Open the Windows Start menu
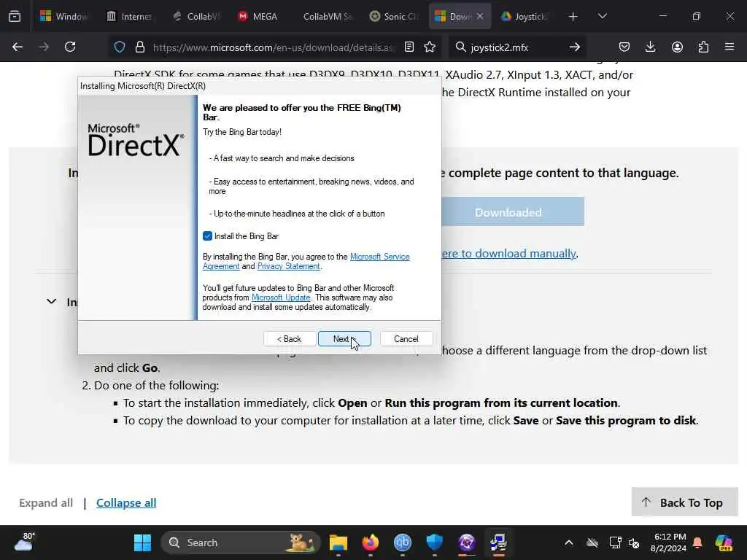 (142, 542)
